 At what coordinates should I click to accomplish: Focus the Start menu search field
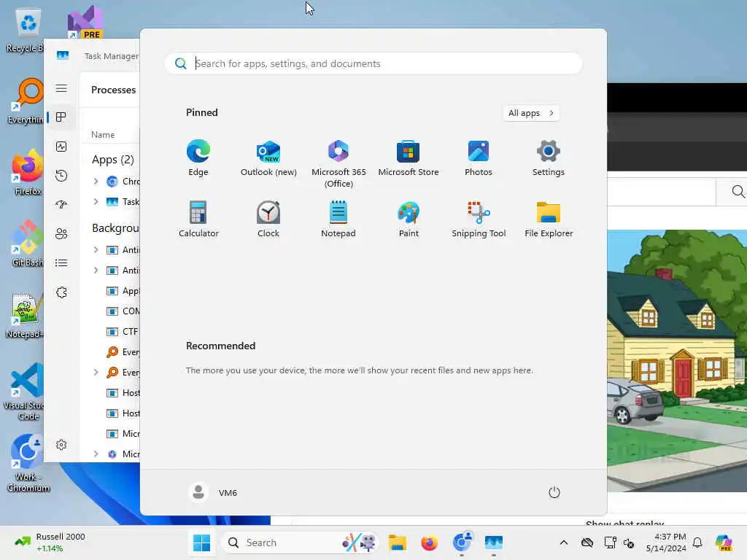point(373,63)
